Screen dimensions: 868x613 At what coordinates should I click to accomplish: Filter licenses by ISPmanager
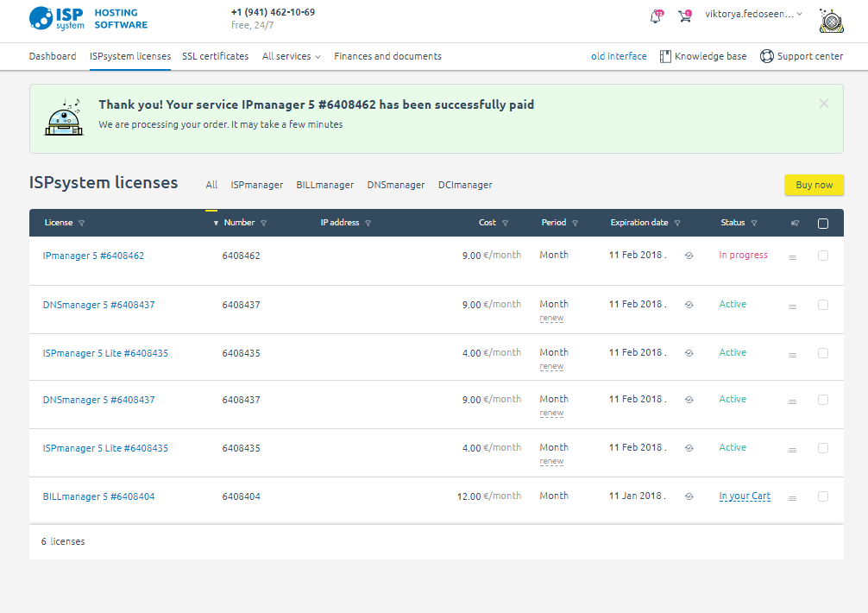click(x=257, y=185)
